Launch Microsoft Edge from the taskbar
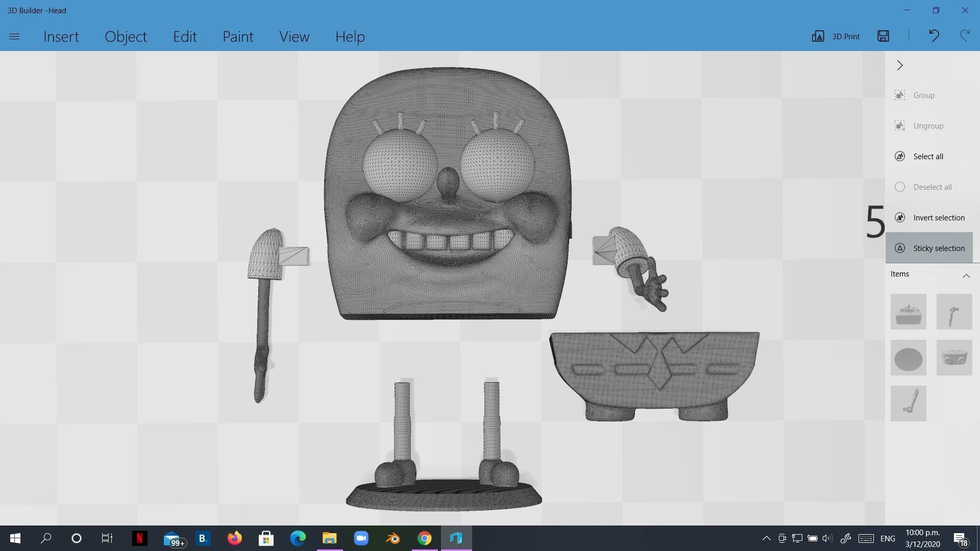Image resolution: width=980 pixels, height=551 pixels. tap(298, 538)
